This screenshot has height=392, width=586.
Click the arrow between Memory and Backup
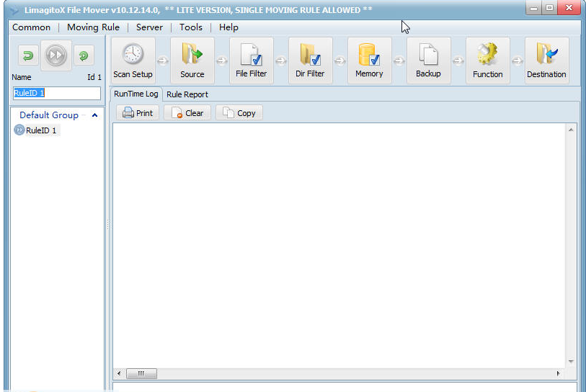click(x=399, y=61)
